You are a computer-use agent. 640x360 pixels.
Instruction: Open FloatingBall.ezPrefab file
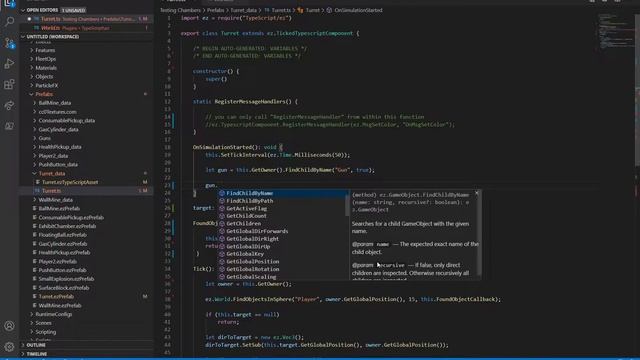(x=62, y=235)
